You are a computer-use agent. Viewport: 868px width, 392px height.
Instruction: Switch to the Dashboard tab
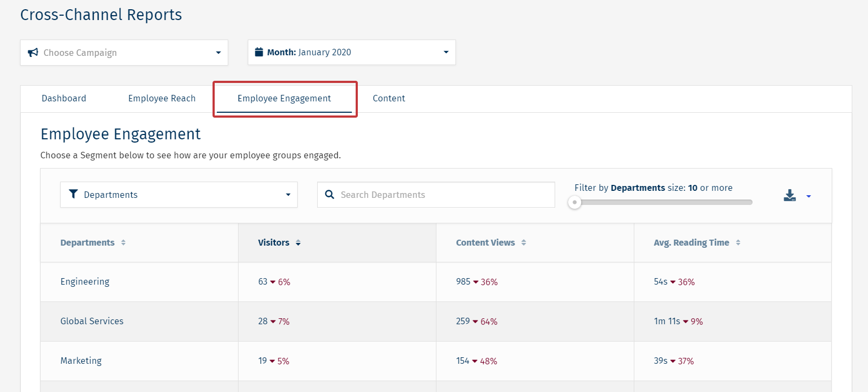pos(64,98)
